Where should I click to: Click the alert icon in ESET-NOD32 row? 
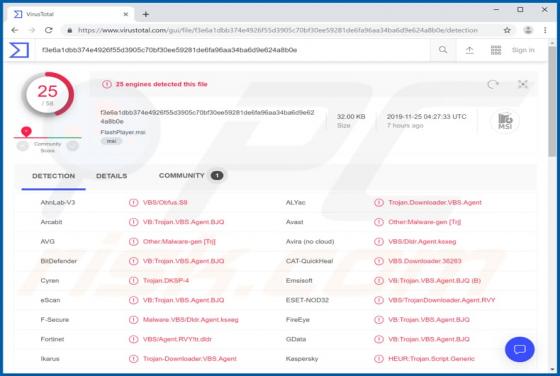coord(379,300)
